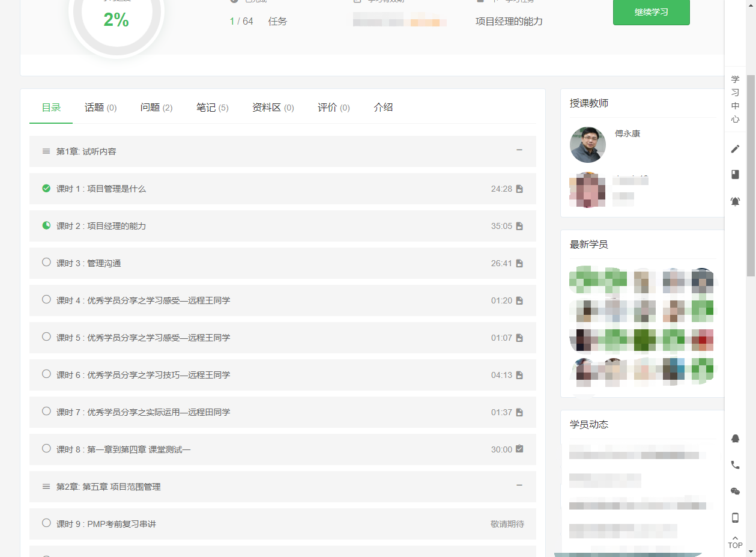Click the 30:00 duration of 课时 8
The image size is (756, 557).
click(x=501, y=449)
